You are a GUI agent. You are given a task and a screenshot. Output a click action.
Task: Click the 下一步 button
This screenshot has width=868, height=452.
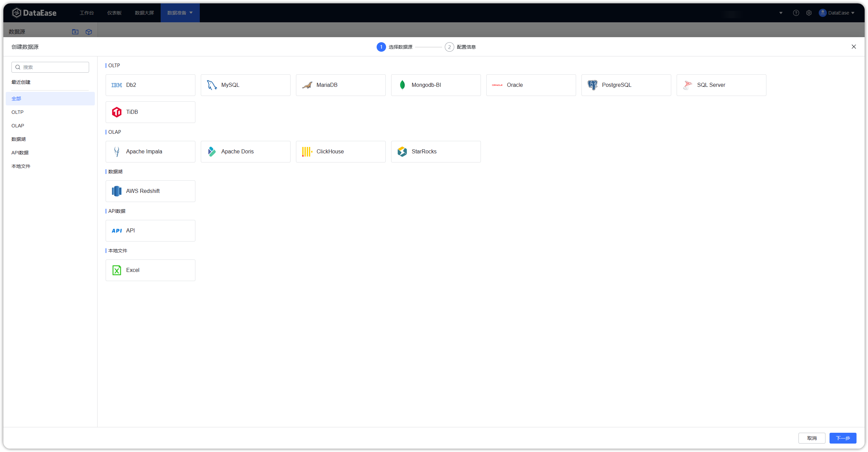[843, 438]
